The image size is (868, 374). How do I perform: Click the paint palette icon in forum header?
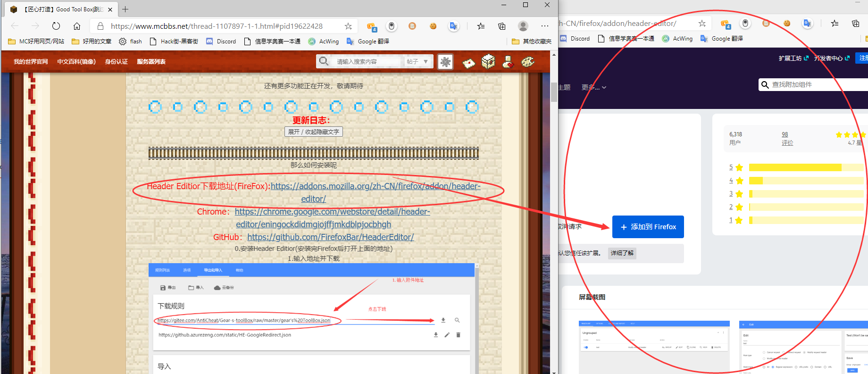(x=527, y=62)
